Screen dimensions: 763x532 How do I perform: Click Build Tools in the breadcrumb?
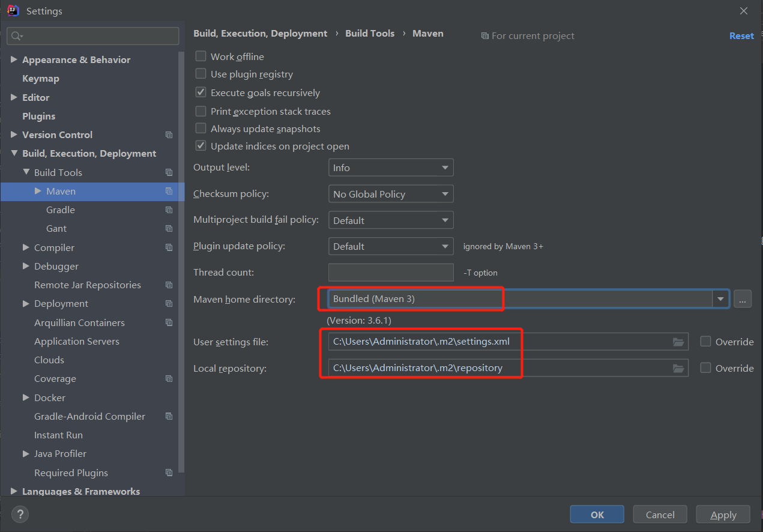click(x=370, y=34)
